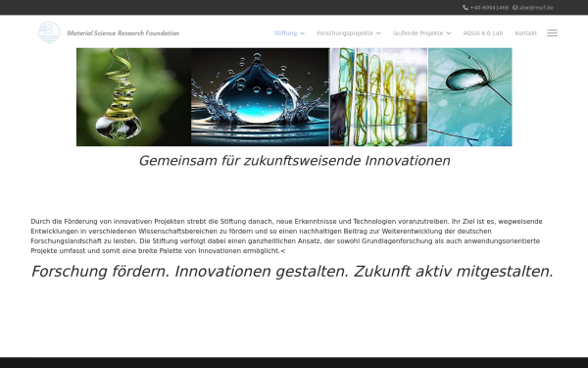Open the Forschungsprojekte menu item
The height and width of the screenshot is (368, 588).
point(345,33)
